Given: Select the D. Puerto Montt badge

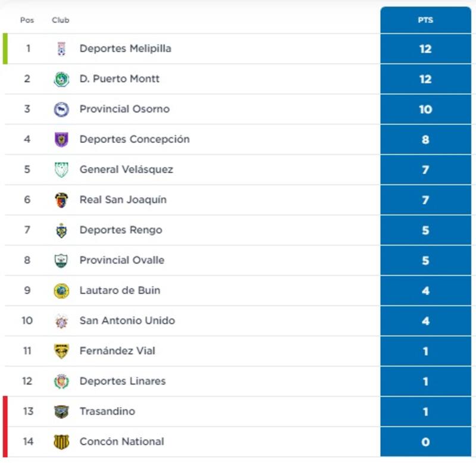Looking at the screenshot, I should click(62, 79).
